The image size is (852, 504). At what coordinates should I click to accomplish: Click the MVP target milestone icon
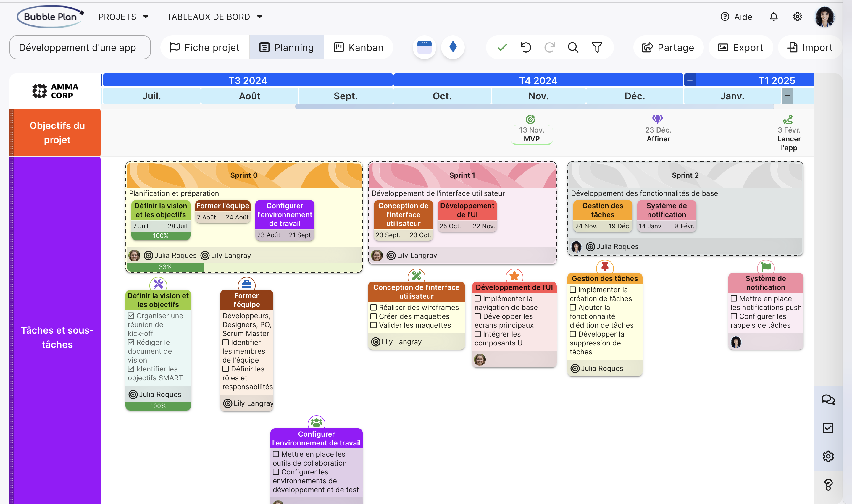(531, 119)
